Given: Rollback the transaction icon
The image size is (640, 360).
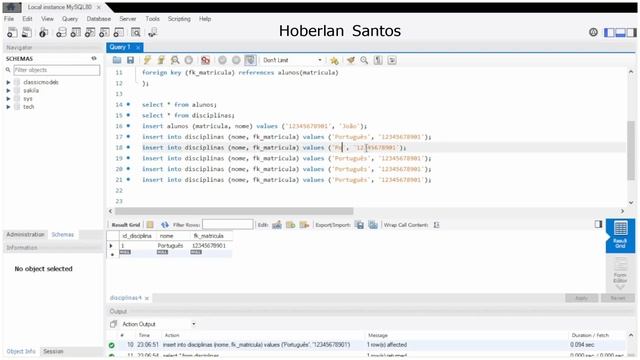Looking at the screenshot, I should [236, 60].
